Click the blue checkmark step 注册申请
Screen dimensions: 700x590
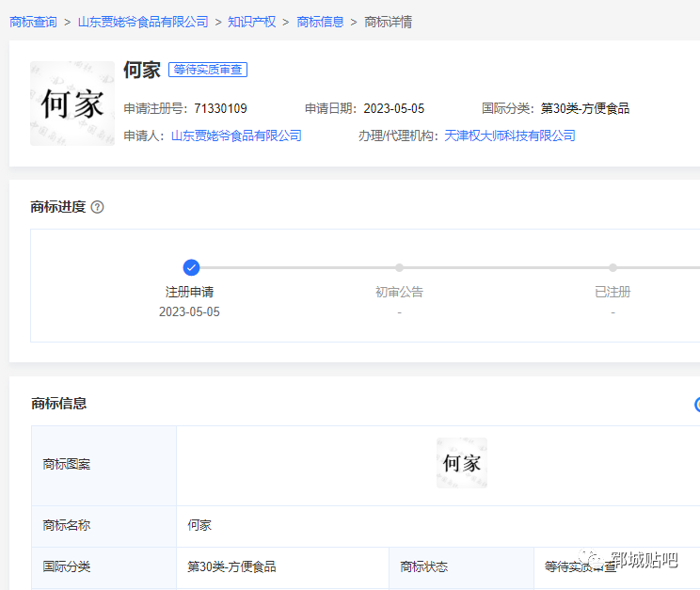[191, 267]
